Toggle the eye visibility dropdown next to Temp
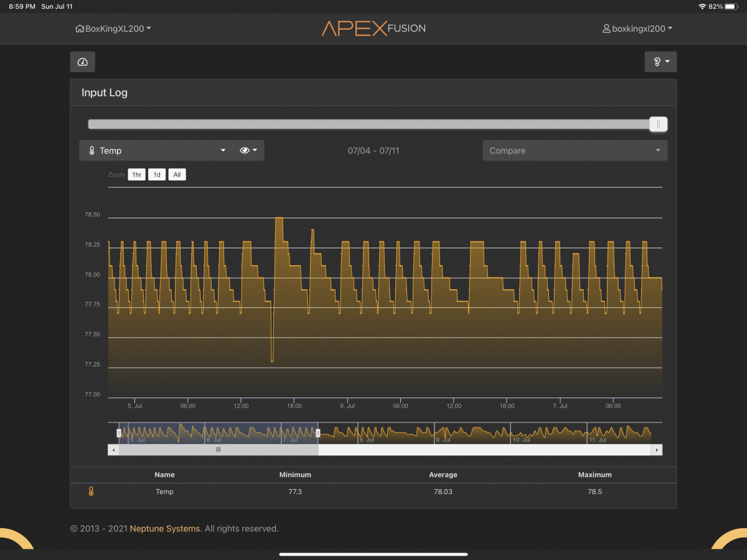 click(x=248, y=151)
